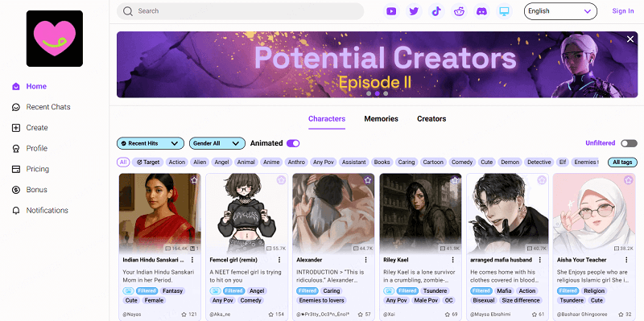Switch to the Memories tab
644x321 pixels.
pyautogui.click(x=381, y=119)
